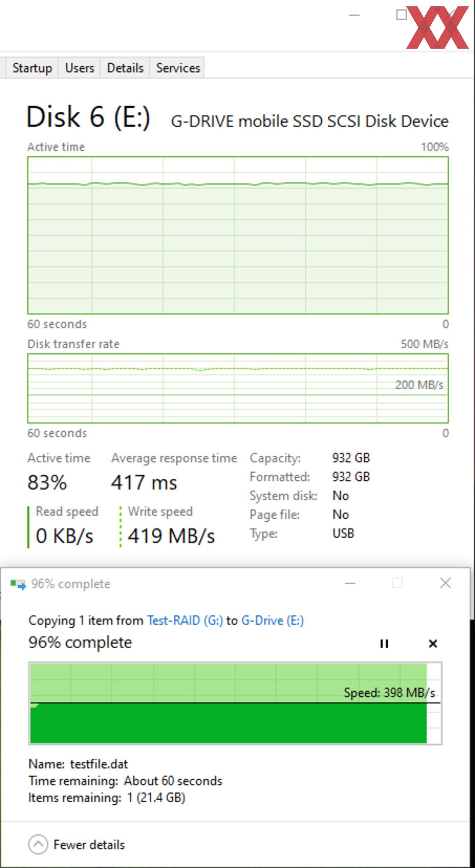Click the Disk 6 (E:) heading
This screenshot has height=868, width=475.
coord(88,117)
